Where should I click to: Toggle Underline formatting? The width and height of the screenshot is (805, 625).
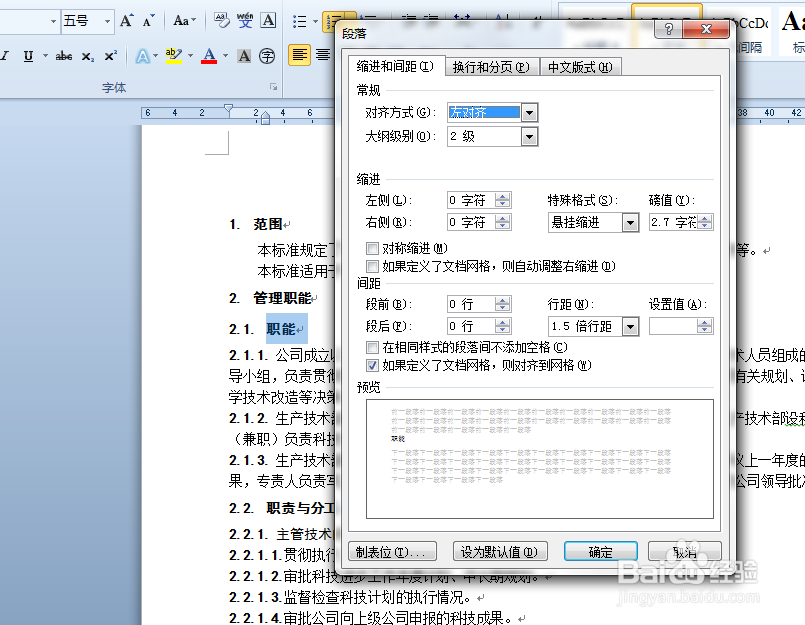(29, 56)
